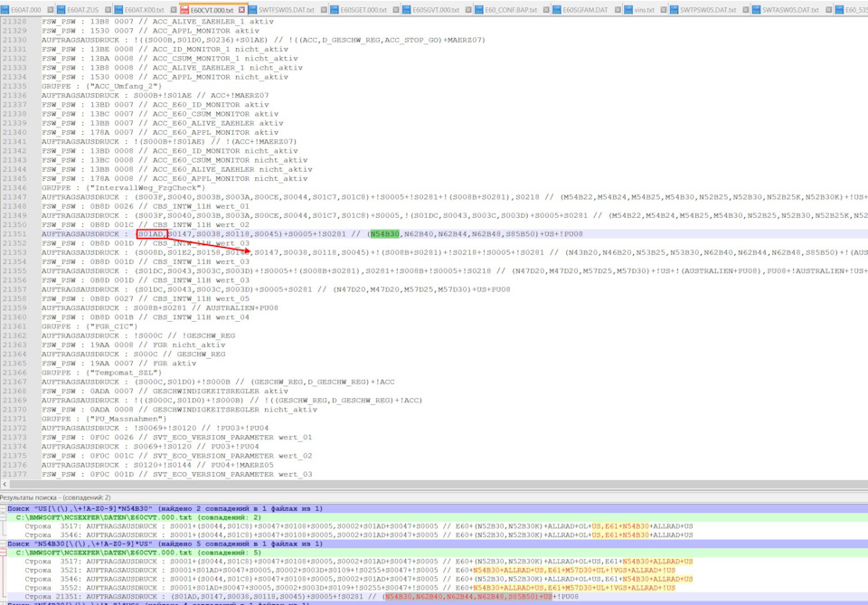Screen dimensions: 868x605
Task: Close the SWTPSW05.DAT.txt tab
Action: coord(746,10)
